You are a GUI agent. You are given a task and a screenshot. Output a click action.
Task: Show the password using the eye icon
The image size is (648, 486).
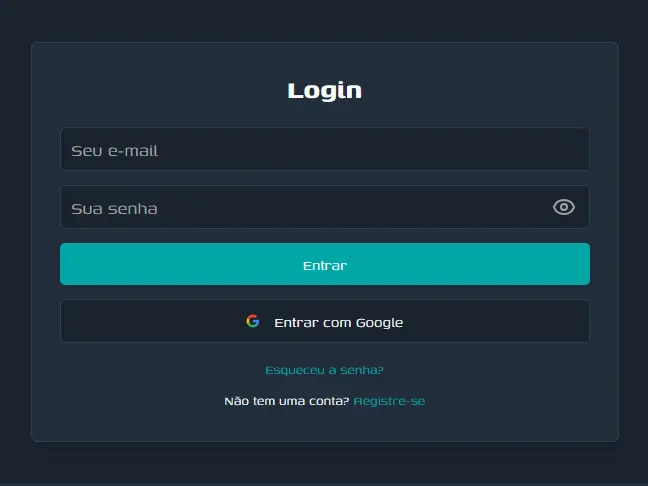coord(564,207)
